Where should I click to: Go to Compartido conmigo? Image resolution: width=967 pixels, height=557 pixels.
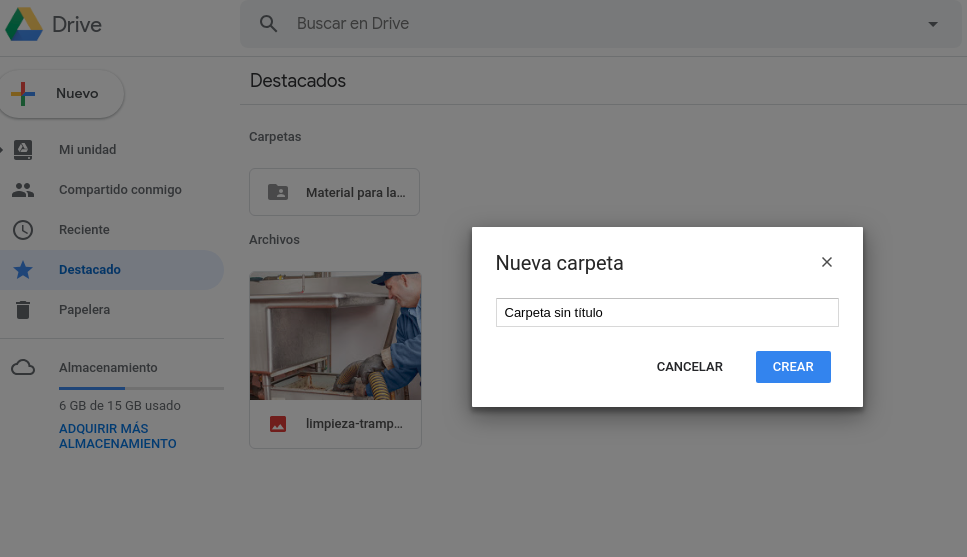coord(120,190)
